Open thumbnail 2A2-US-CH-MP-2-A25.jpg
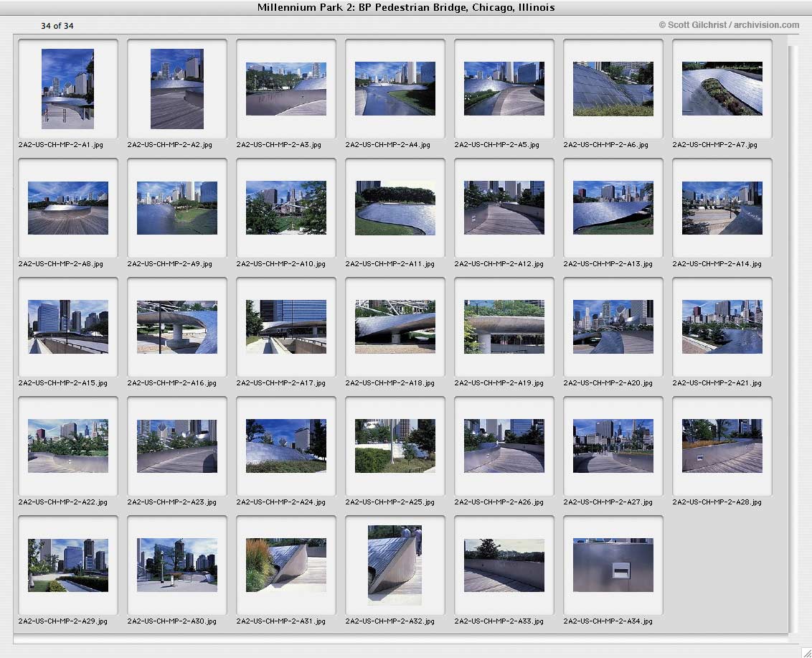Screen dimensions: 812x658 click(x=395, y=446)
